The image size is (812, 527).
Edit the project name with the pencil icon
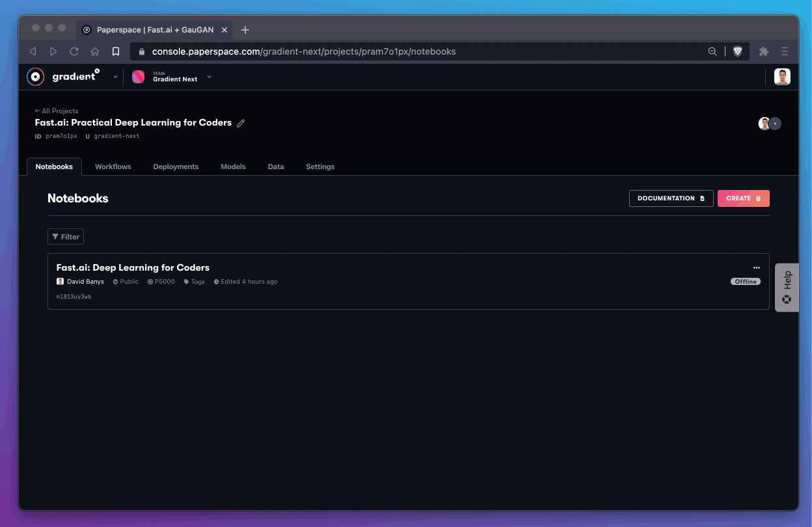click(241, 123)
